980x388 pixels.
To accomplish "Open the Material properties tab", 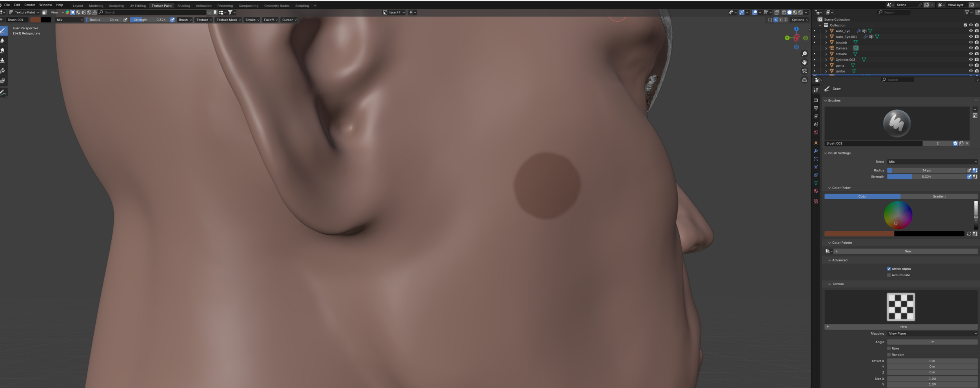I will [816, 191].
